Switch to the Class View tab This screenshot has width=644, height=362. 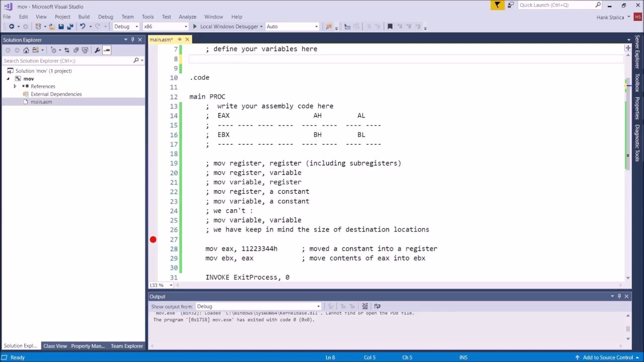(55, 346)
